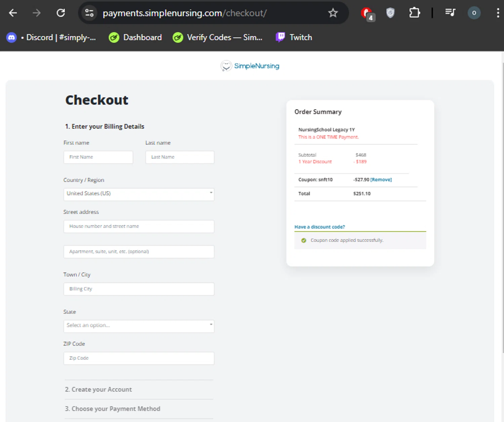The image size is (504, 422).
Task: Open the Extensions puzzle icon
Action: point(414,13)
